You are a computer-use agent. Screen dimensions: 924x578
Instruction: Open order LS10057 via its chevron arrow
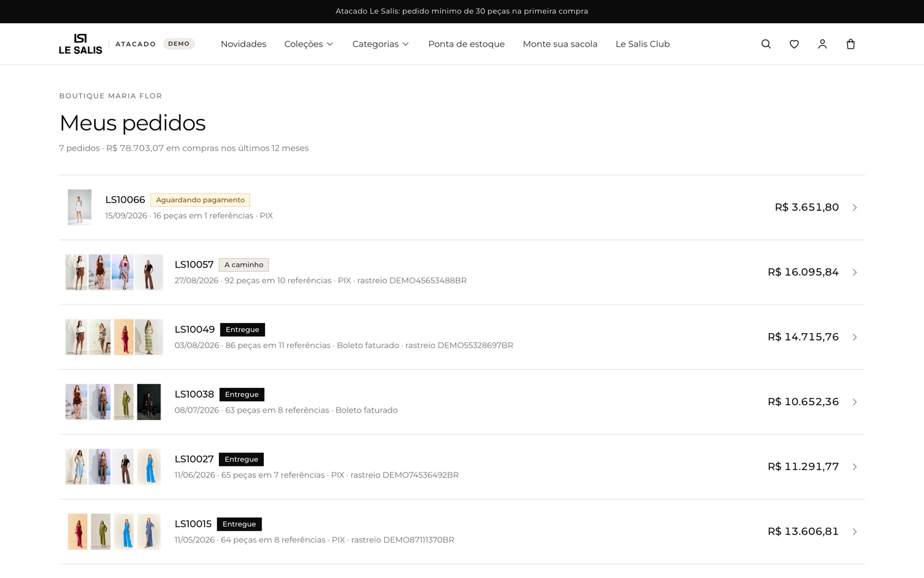[x=855, y=272]
